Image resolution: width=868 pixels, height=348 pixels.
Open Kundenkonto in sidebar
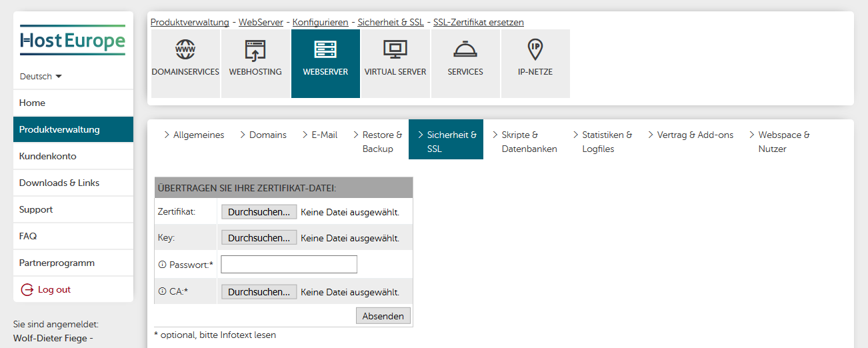(73, 156)
